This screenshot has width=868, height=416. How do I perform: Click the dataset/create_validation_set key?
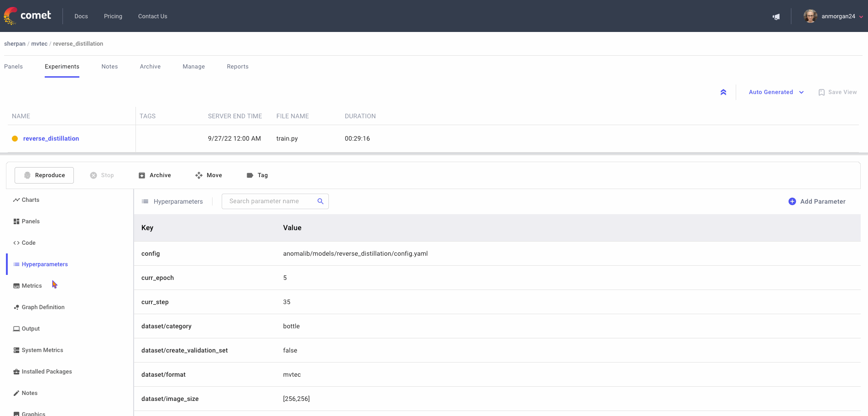click(184, 351)
